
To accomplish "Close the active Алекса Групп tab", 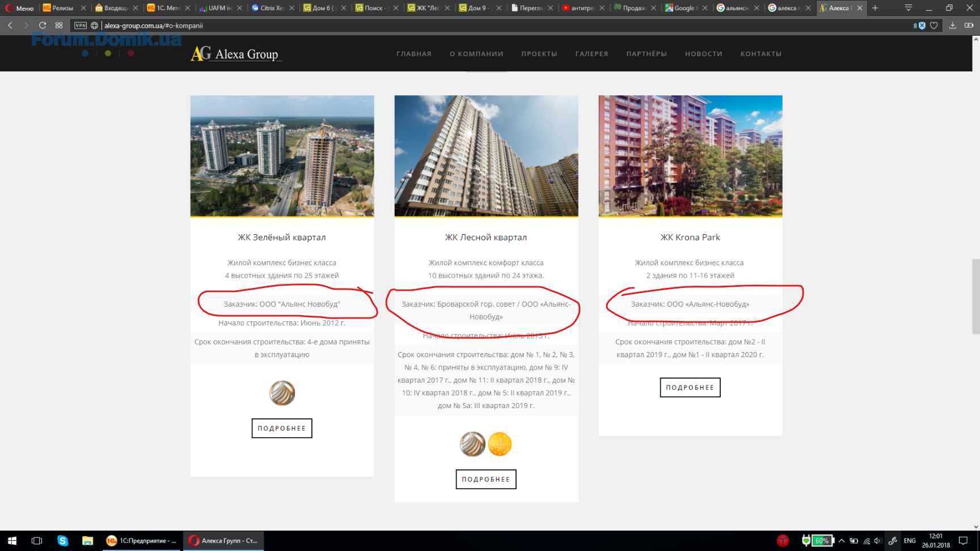I will [860, 8].
